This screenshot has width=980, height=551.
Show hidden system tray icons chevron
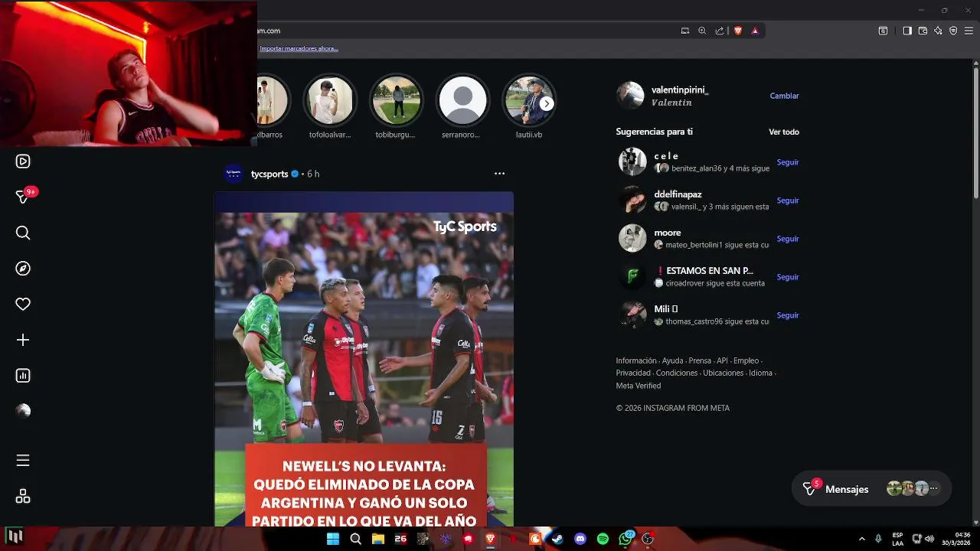pos(861,539)
